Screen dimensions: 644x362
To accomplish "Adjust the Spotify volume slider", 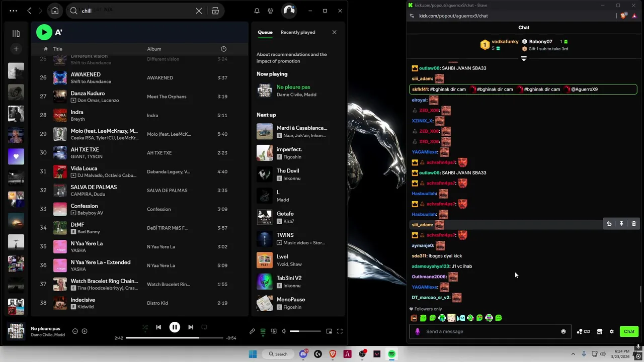I will click(x=305, y=331).
